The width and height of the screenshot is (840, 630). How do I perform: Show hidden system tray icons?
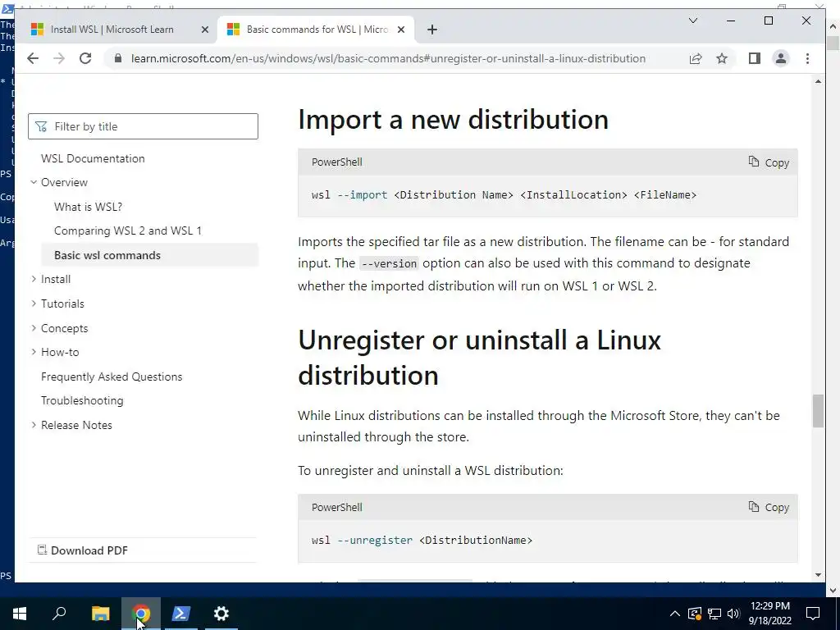(675, 614)
